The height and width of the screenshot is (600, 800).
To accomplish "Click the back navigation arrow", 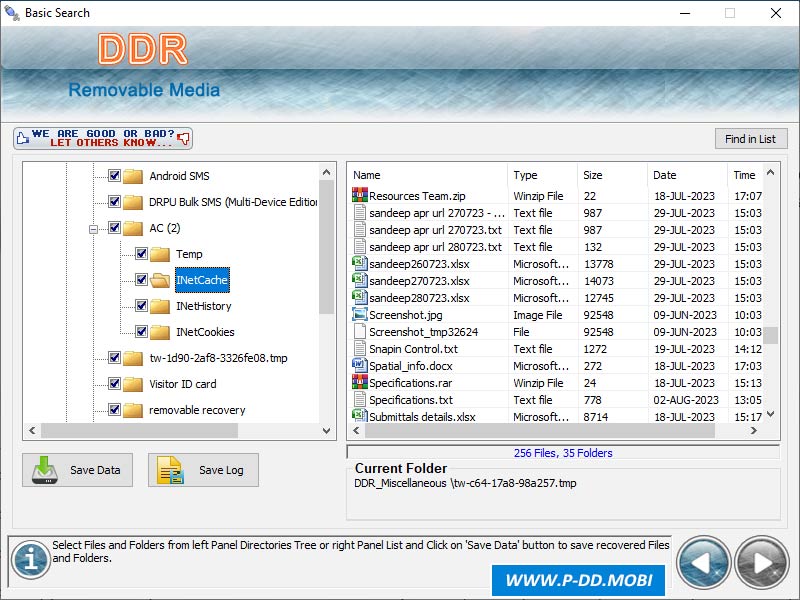I will coord(704,562).
